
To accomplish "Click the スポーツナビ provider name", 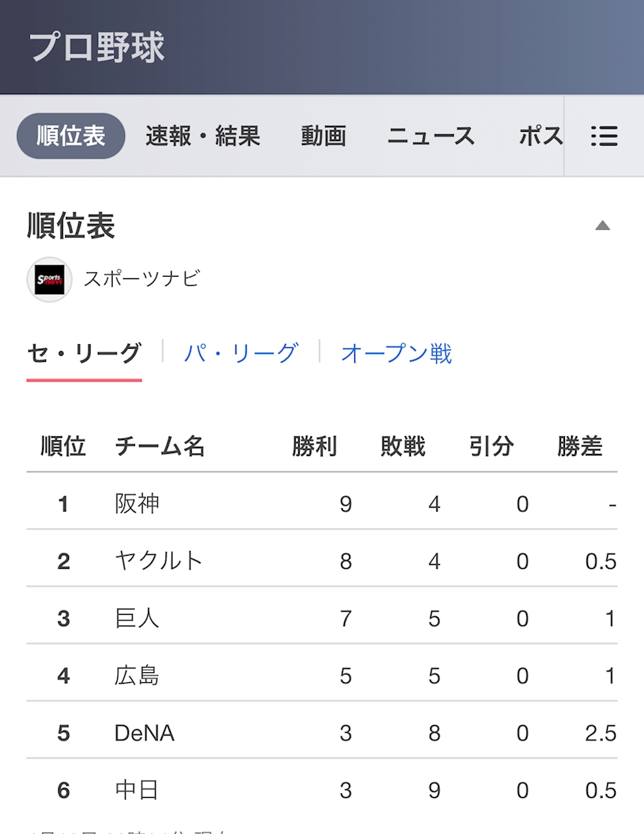I will pos(142,279).
